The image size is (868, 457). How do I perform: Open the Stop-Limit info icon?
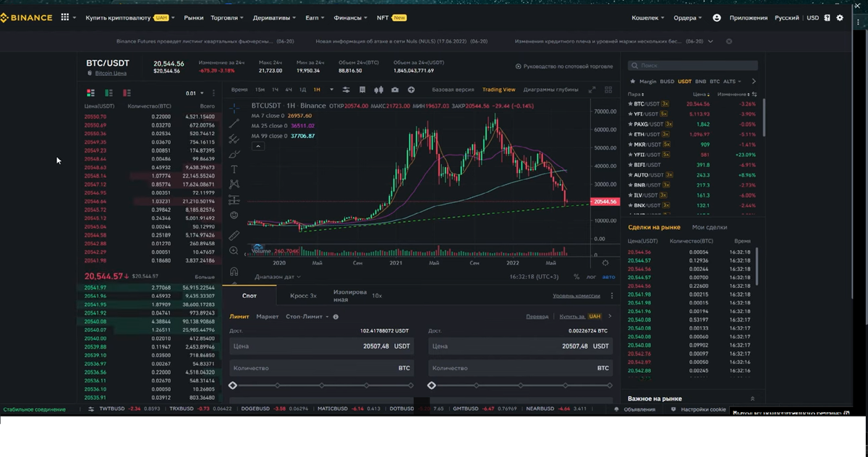tap(336, 317)
